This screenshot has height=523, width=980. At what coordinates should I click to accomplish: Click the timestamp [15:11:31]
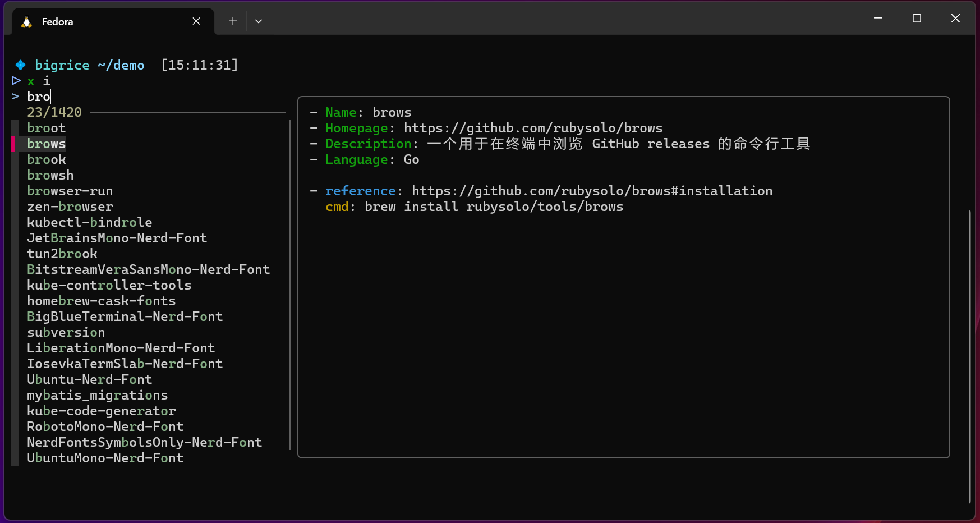tap(200, 65)
